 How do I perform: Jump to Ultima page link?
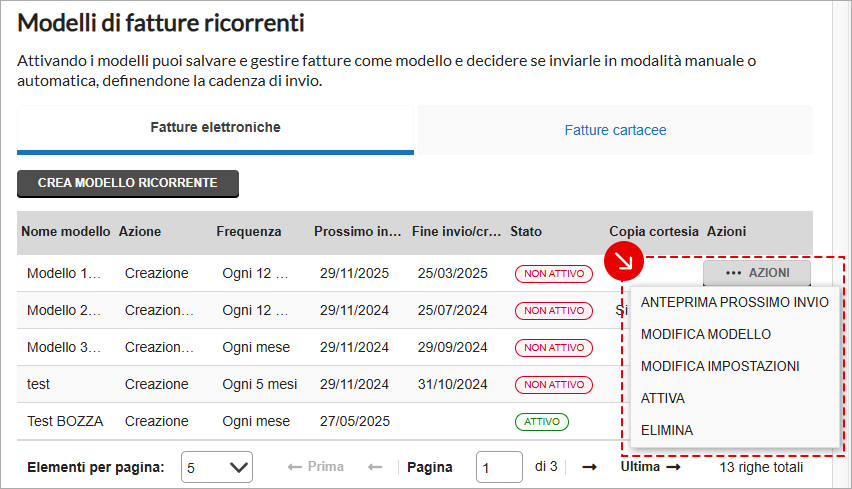coord(650,467)
